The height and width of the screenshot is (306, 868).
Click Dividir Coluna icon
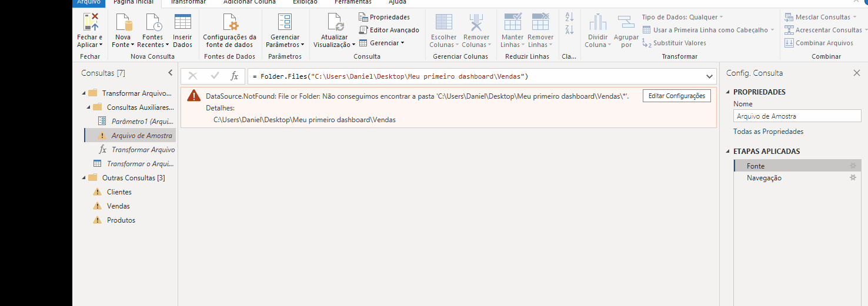[598, 22]
